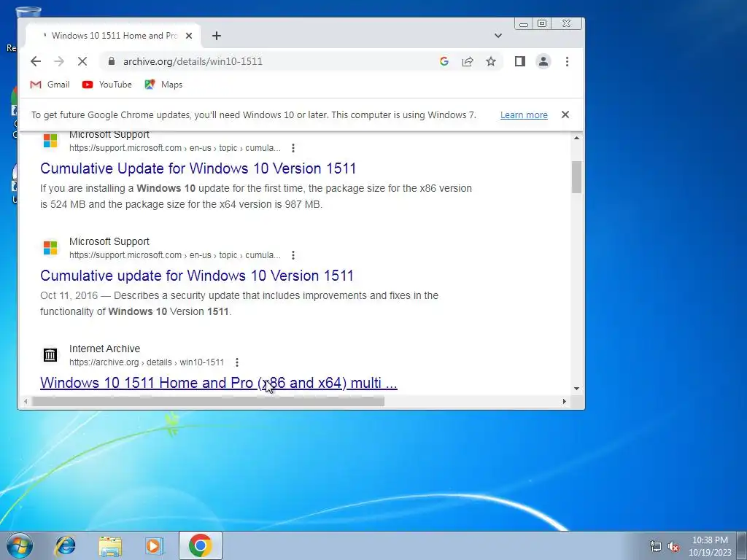
Task: Open options menu for first Microsoft Support result
Action: 293,148
